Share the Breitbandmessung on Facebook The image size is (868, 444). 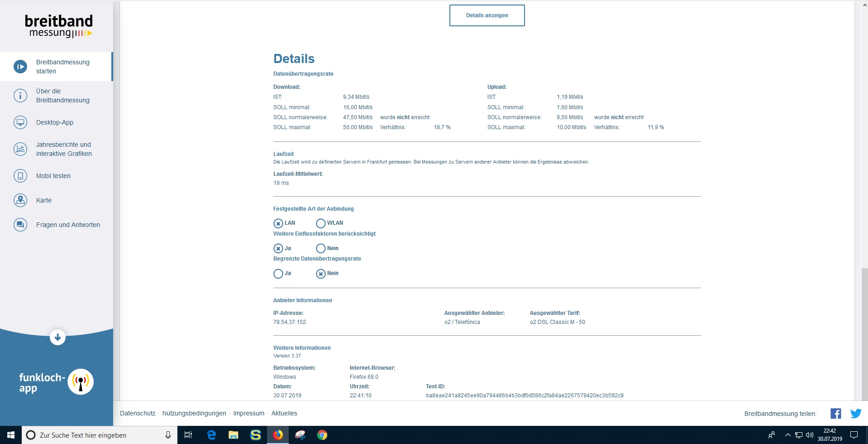click(836, 414)
